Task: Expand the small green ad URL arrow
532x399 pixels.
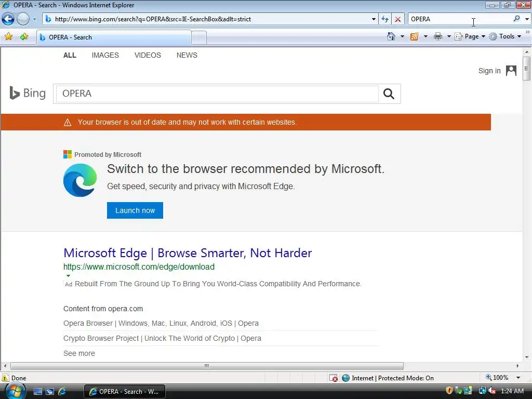Action: click(68, 276)
